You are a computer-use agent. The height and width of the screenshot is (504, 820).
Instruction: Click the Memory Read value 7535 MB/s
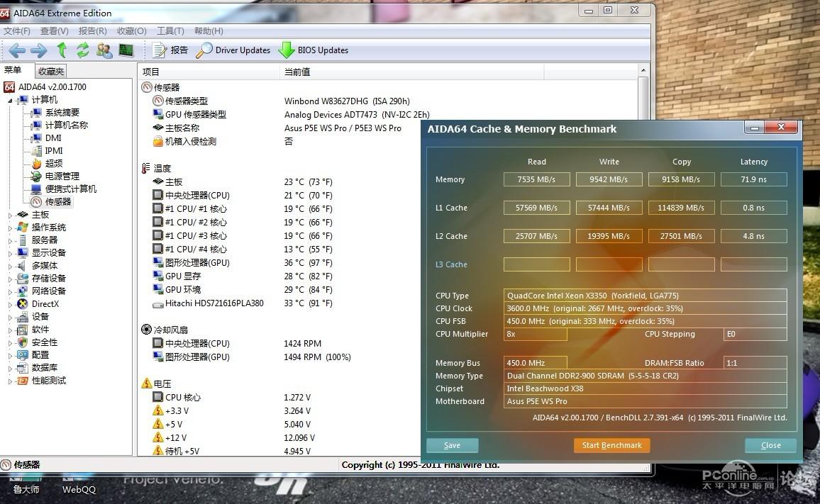click(x=536, y=179)
